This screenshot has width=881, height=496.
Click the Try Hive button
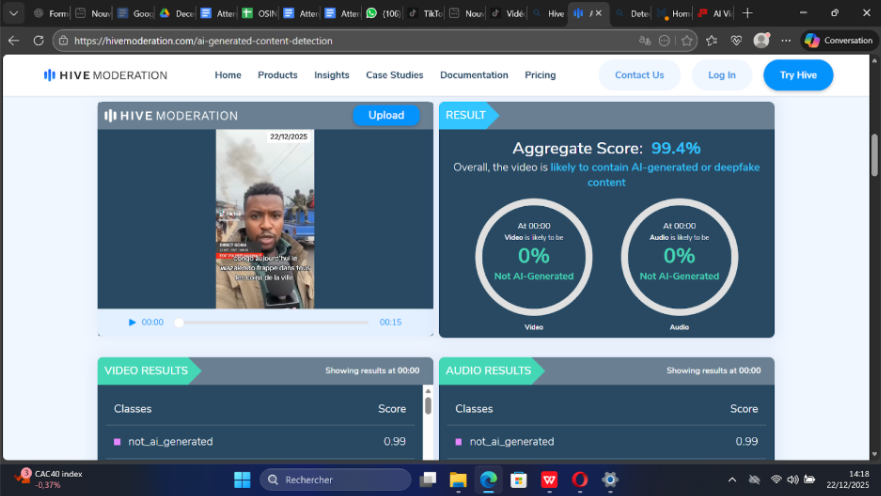click(x=797, y=75)
